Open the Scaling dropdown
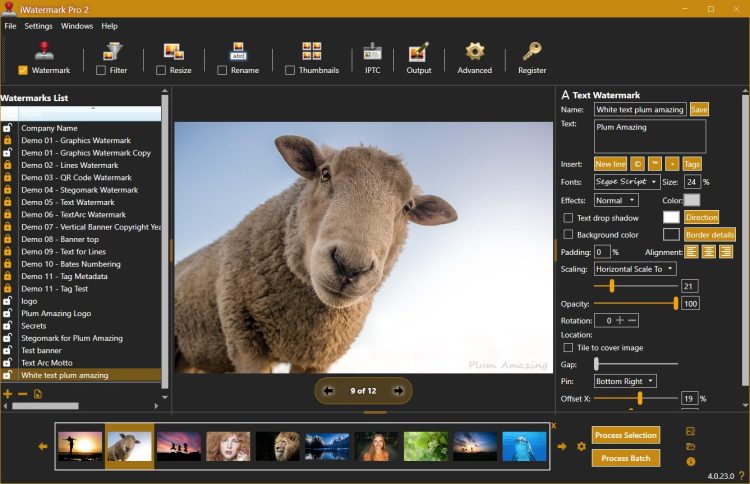 635,268
